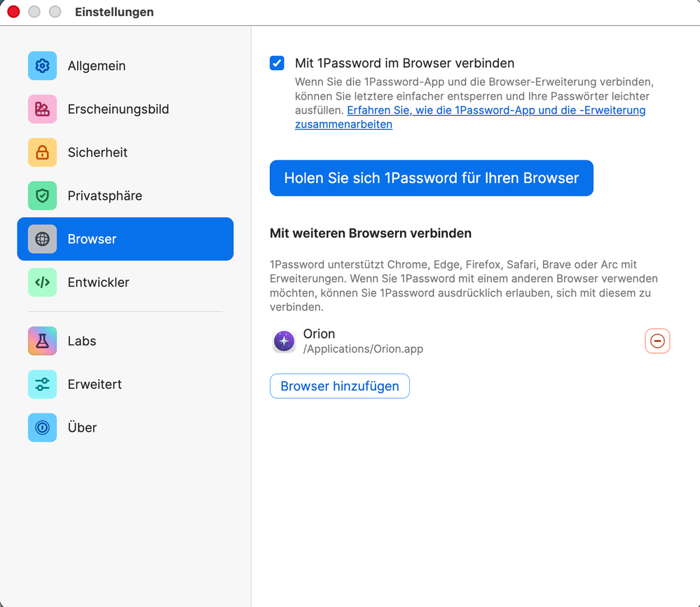
Task: Select the highlighted Browser sidebar item
Action: pyautogui.click(x=125, y=239)
